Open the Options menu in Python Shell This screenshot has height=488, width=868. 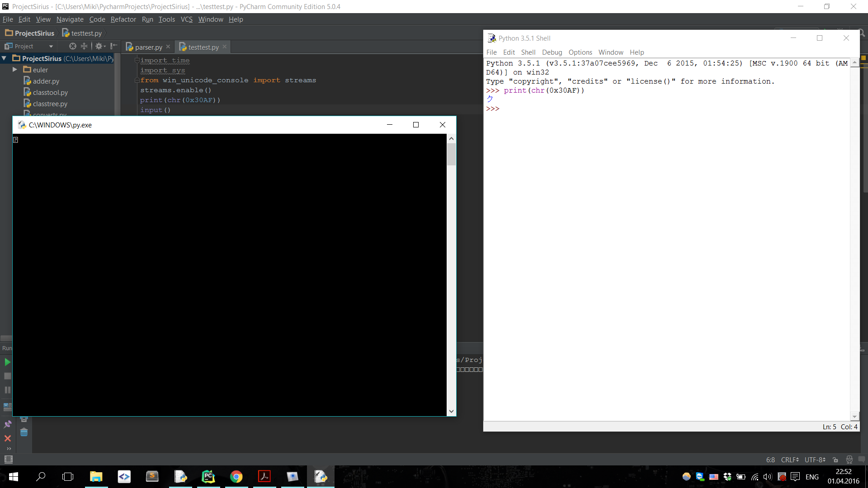click(580, 52)
